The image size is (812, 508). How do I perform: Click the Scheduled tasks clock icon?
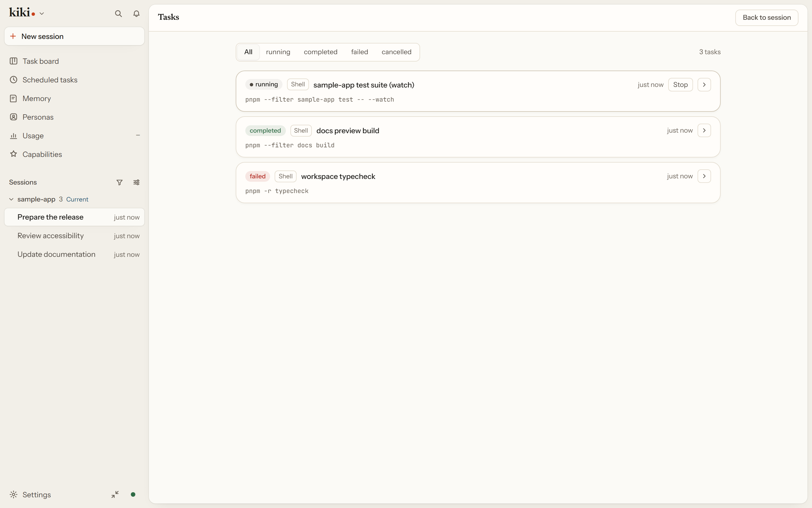pyautogui.click(x=14, y=80)
